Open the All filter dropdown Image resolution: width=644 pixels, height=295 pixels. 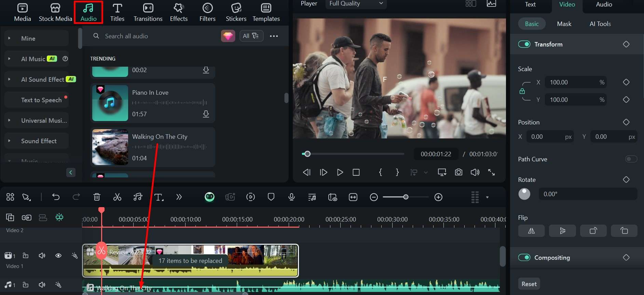251,36
